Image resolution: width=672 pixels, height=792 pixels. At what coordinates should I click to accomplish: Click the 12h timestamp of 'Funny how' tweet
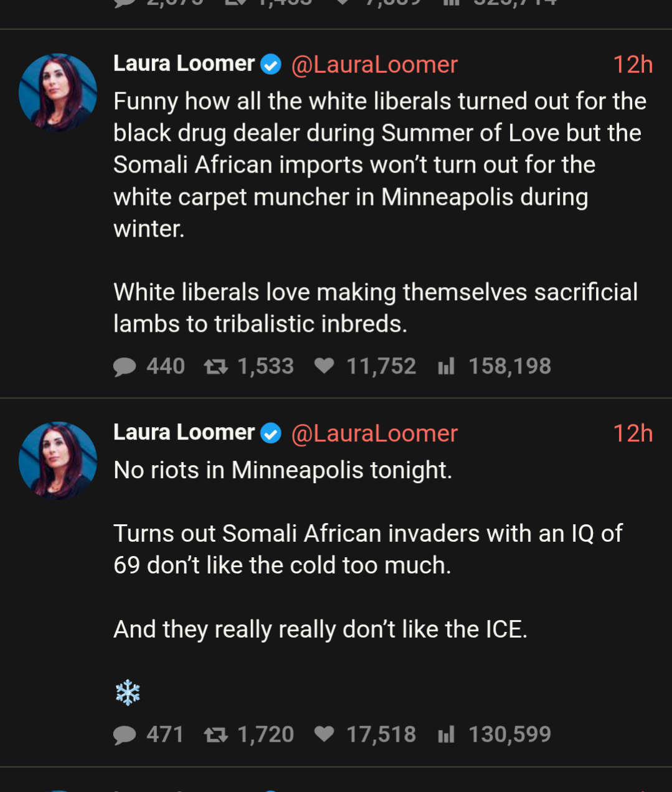(632, 65)
